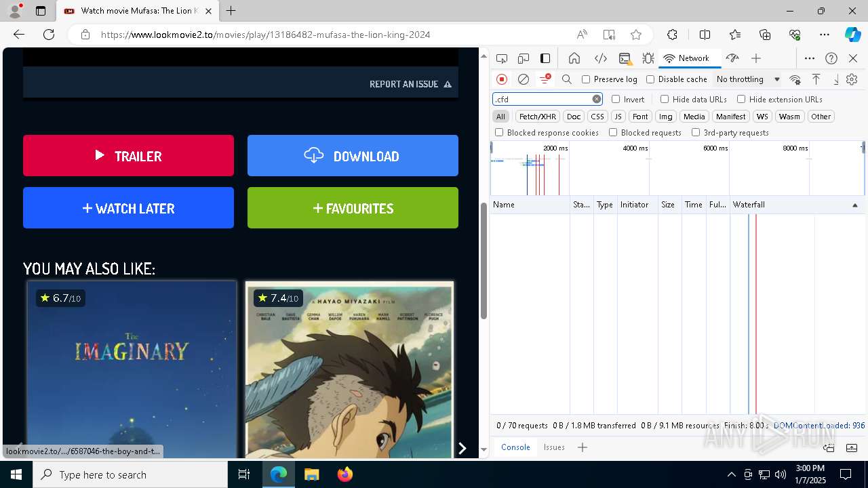Select the WS filter type
The image size is (868, 488).
pos(763,117)
